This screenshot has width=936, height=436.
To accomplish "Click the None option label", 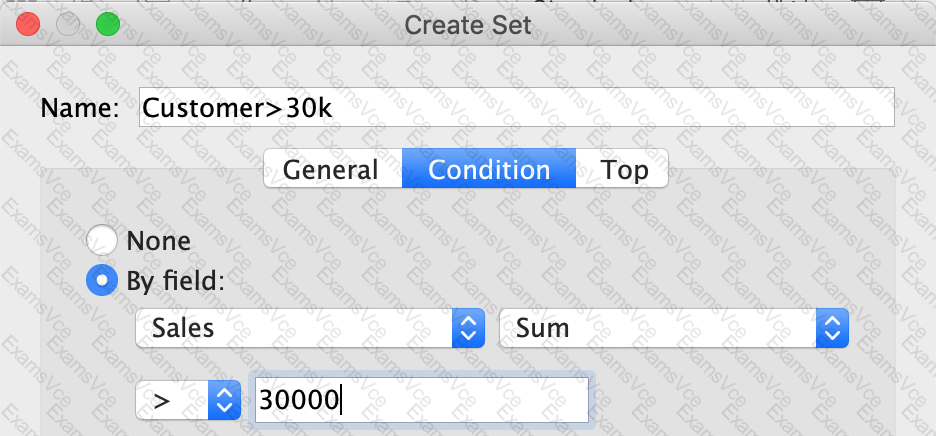I will 159,241.
